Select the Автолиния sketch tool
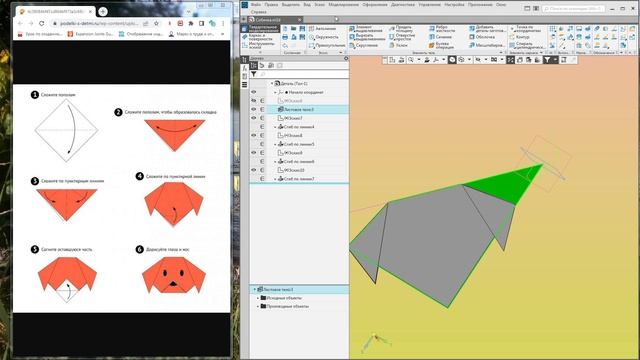The width and height of the screenshot is (640, 360). tap(322, 29)
